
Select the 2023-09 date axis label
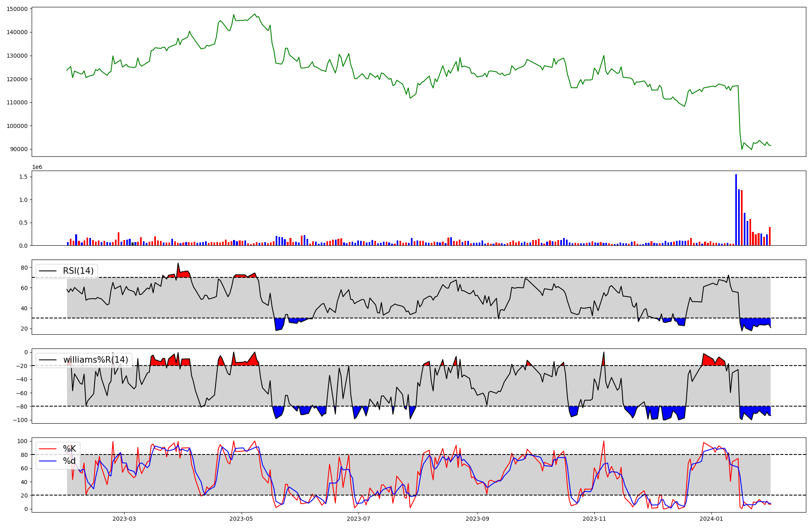point(477,519)
